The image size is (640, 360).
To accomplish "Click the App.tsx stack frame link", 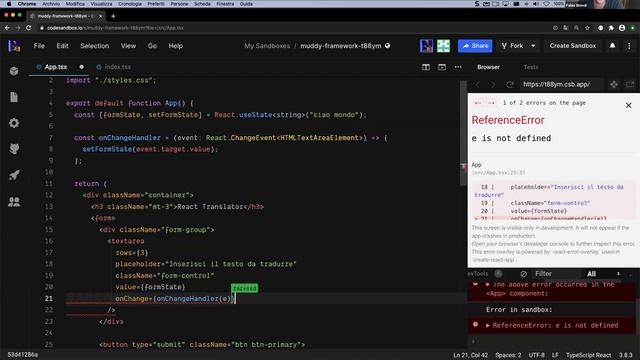I will (x=498, y=173).
